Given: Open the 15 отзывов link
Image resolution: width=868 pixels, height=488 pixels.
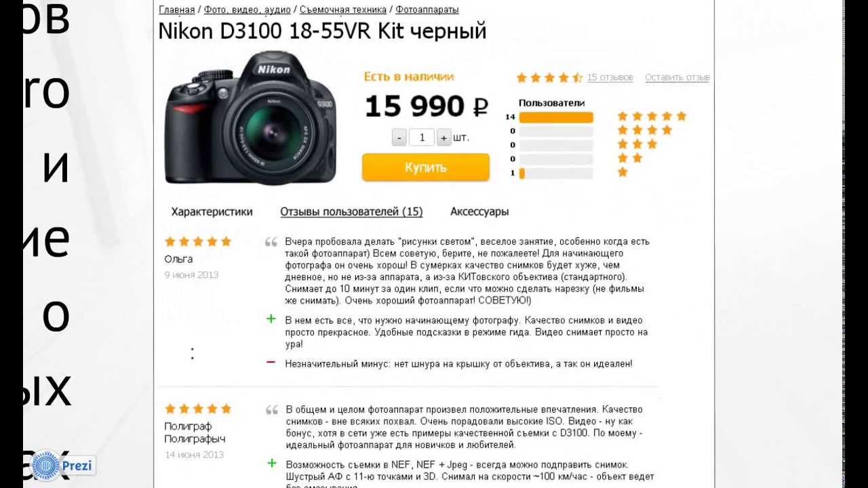Looking at the screenshot, I should (610, 77).
